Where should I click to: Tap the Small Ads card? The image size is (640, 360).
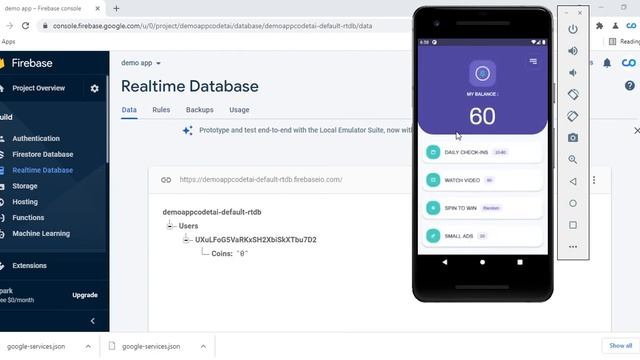tap(482, 236)
